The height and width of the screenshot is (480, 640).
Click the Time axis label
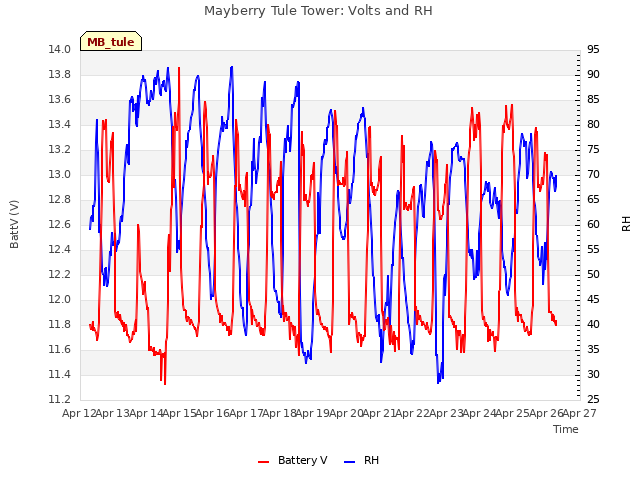tap(566, 429)
